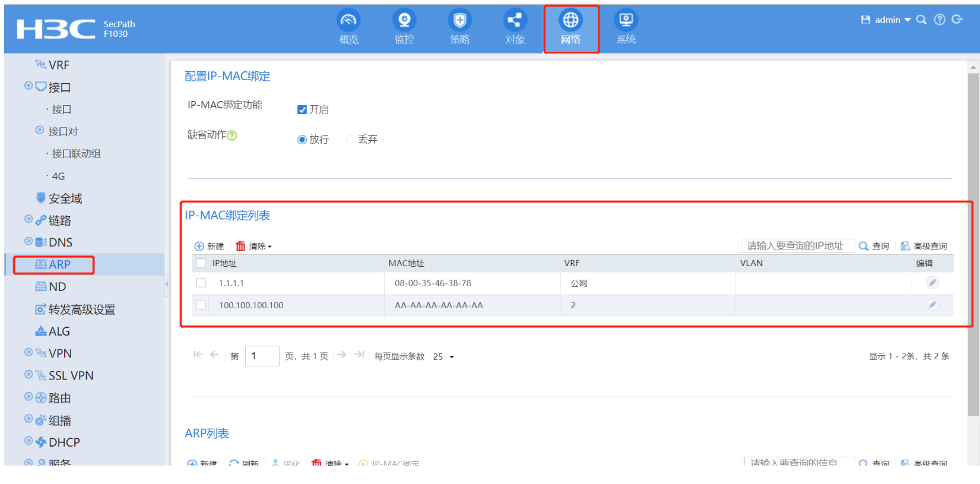Expand the DNS tree node

pos(28,241)
